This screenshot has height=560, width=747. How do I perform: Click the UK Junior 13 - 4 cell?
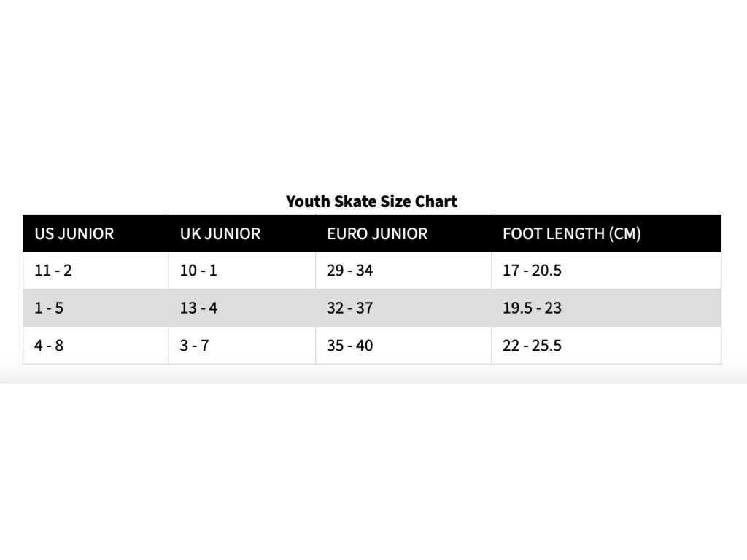pyautogui.click(x=242, y=308)
